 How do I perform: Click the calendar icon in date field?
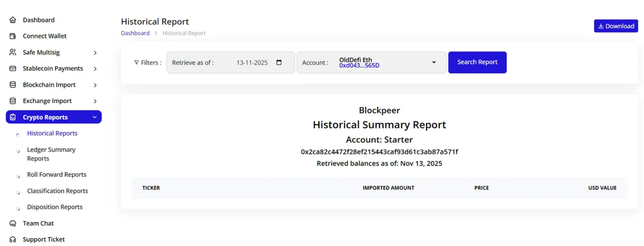pos(279,62)
